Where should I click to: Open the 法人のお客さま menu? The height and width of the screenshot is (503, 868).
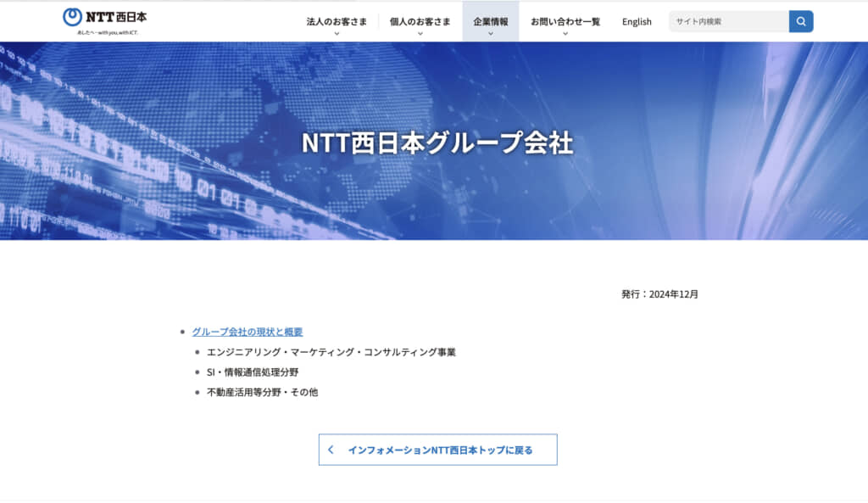pos(337,21)
